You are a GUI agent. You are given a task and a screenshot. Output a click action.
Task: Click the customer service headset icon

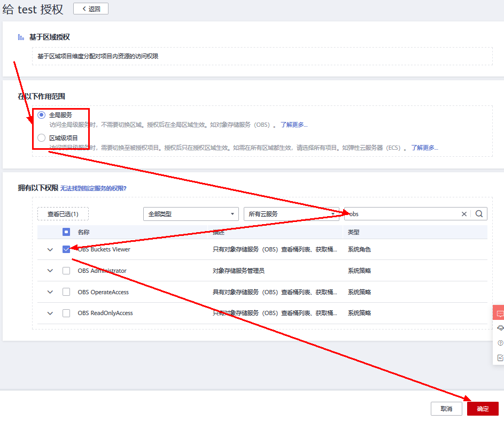(500, 328)
